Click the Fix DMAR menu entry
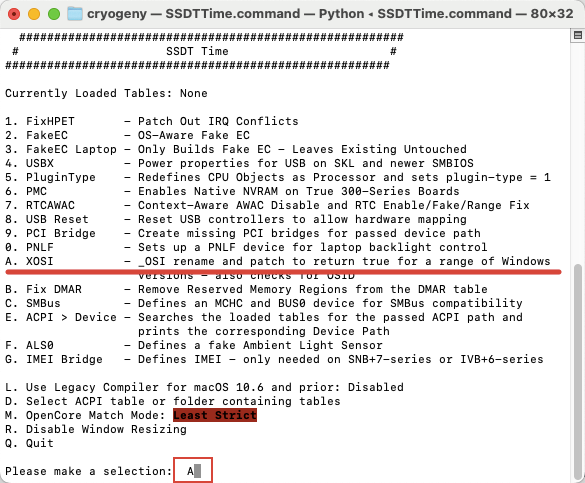Viewport: 585px width, 483px height. click(246, 289)
